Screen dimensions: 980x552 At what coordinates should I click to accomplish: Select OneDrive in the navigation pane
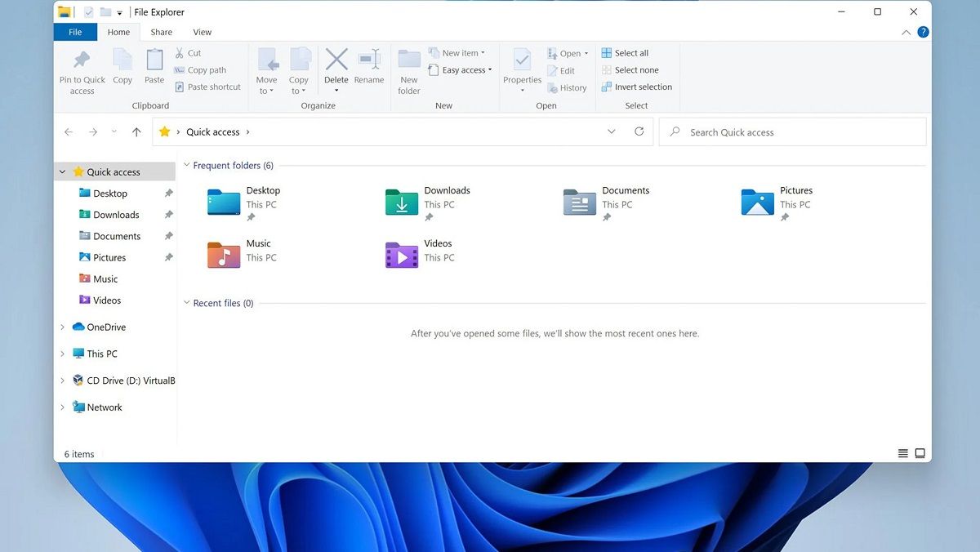click(99, 327)
